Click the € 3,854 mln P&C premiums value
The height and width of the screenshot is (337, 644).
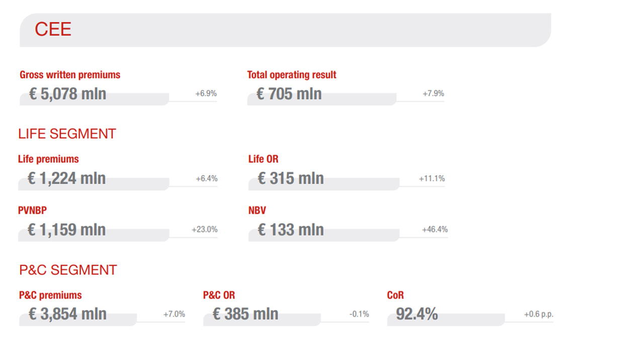(68, 314)
